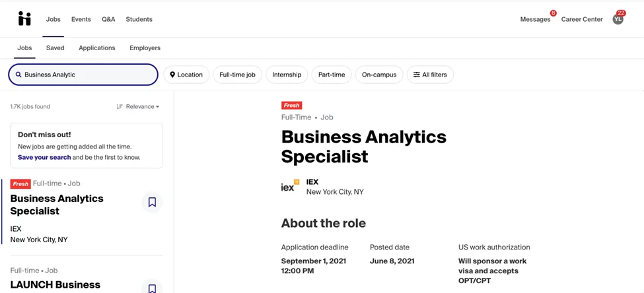Enable the On-campus filter

click(379, 75)
